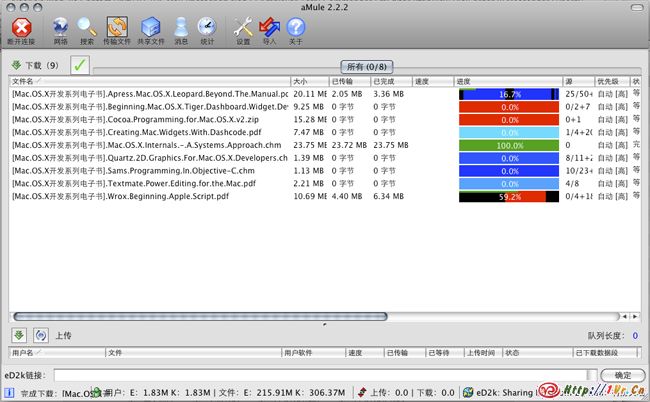Open the Networks (网络) view
This screenshot has width=650, height=402.
click(x=60, y=28)
